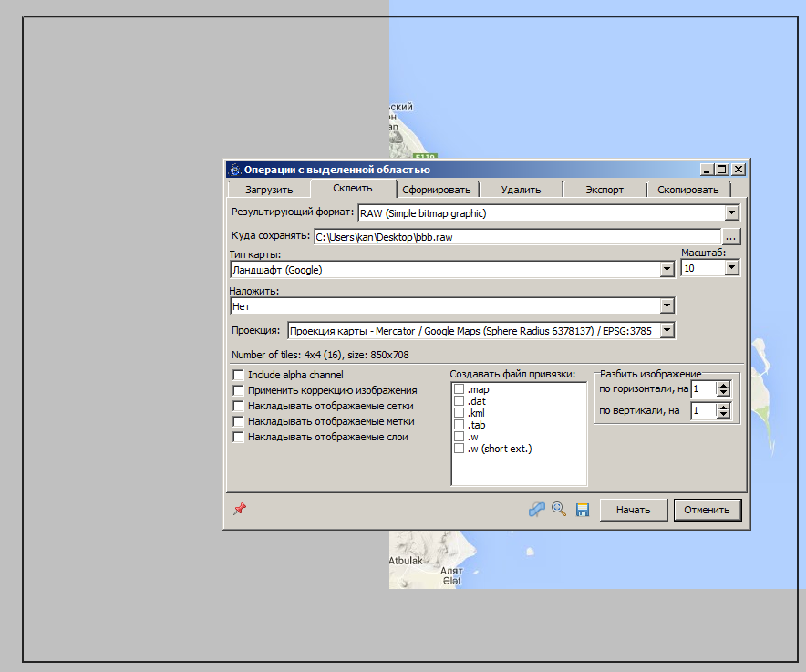Viewport: 806px width, 672px height.
Task: Expand the 'Результирующий формат' dropdown
Action: (x=731, y=212)
